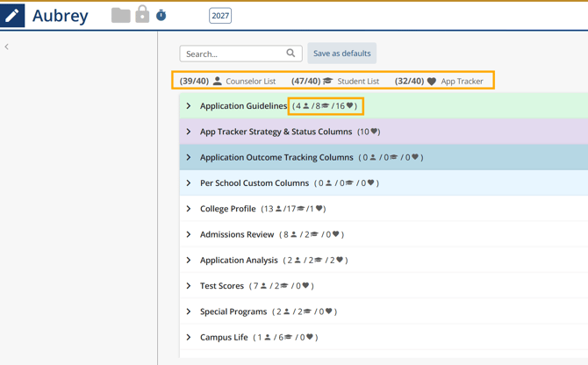Collapse the left sidebar with arrow

pos(7,47)
